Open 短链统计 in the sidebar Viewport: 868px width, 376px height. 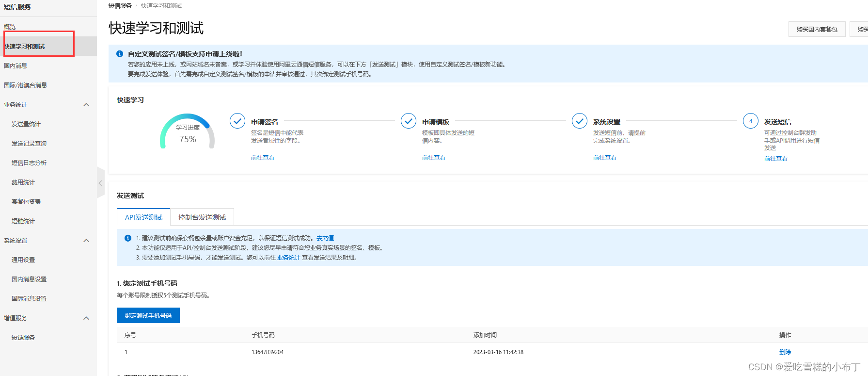23,221
